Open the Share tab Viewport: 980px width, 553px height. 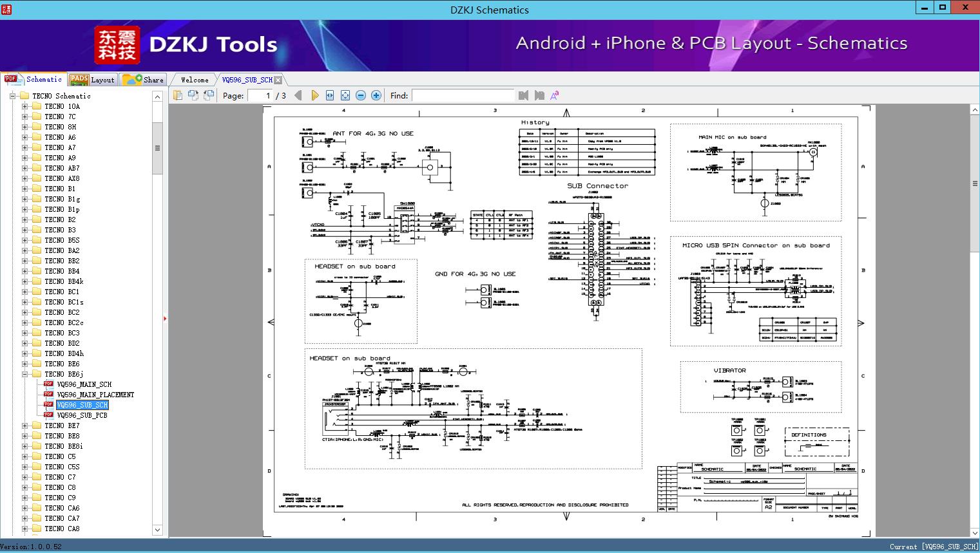tap(143, 79)
